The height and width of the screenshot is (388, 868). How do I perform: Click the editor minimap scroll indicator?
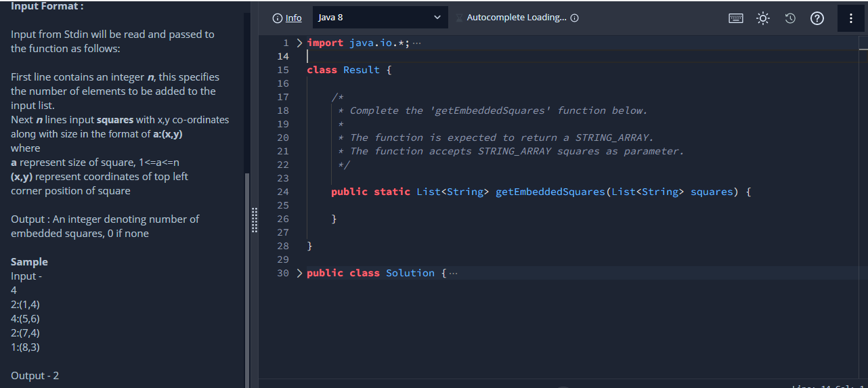point(863,49)
